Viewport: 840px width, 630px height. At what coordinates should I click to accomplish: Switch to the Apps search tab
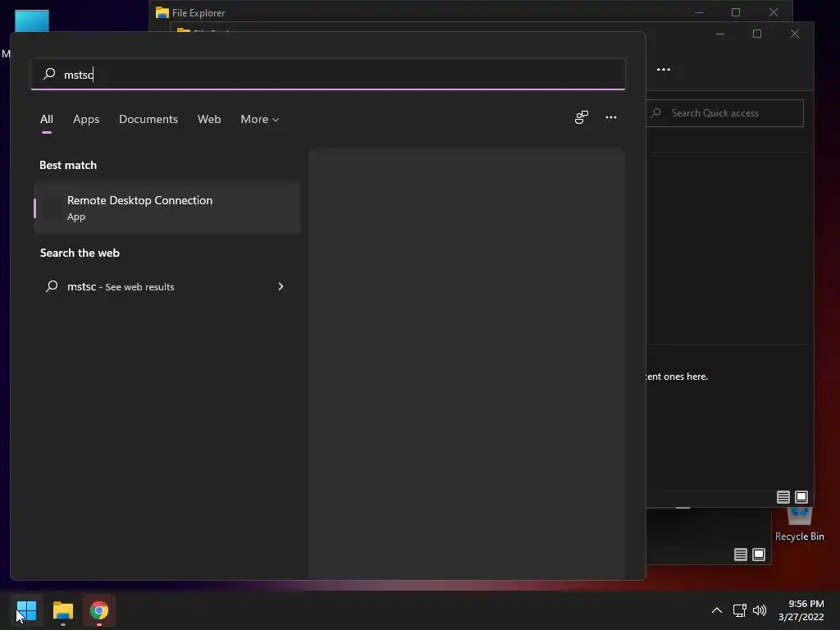(x=86, y=119)
